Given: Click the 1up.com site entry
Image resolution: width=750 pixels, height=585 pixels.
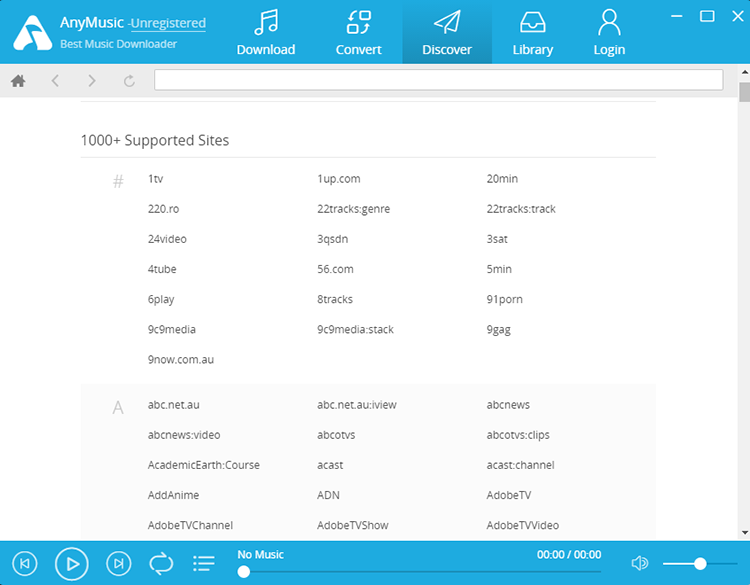Looking at the screenshot, I should [339, 179].
